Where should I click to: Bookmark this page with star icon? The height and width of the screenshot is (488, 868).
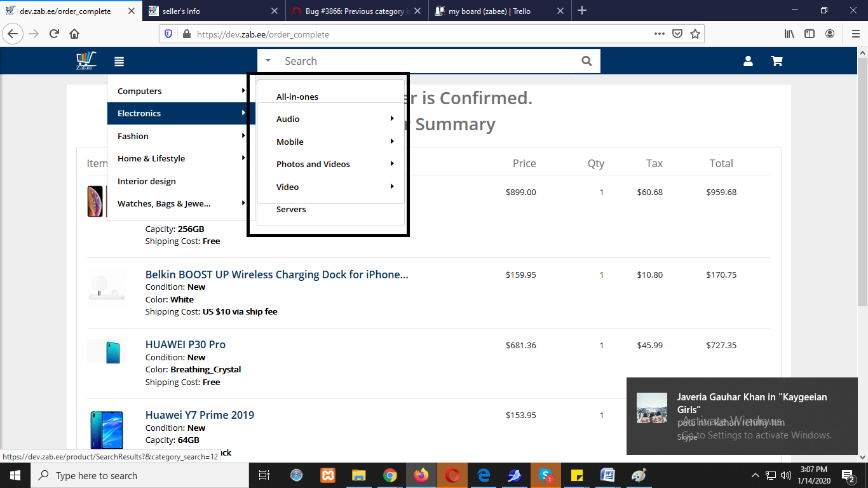click(695, 34)
